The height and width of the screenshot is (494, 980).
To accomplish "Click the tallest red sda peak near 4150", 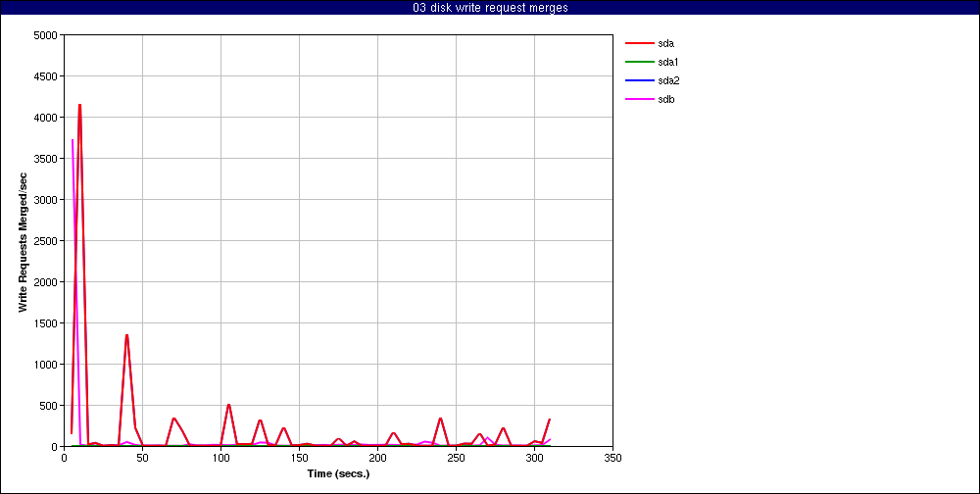I will [79, 105].
